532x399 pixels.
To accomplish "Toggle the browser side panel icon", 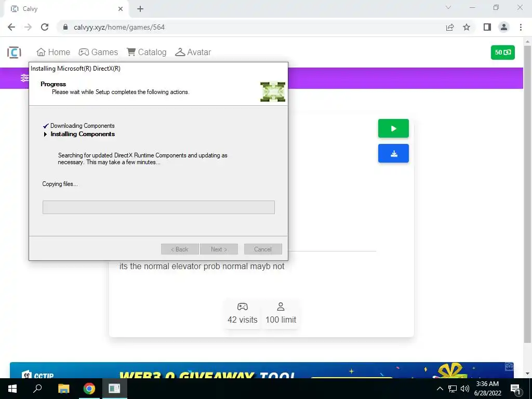I will (x=487, y=27).
